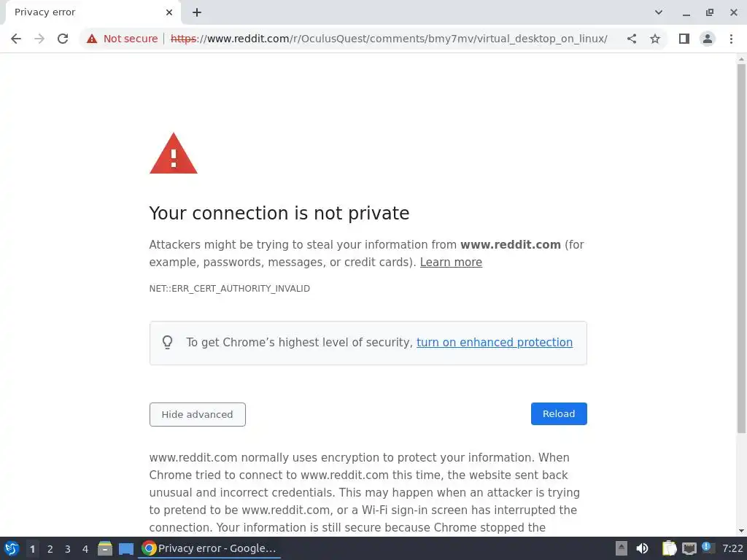Open Chrome three-dot menu

731,39
